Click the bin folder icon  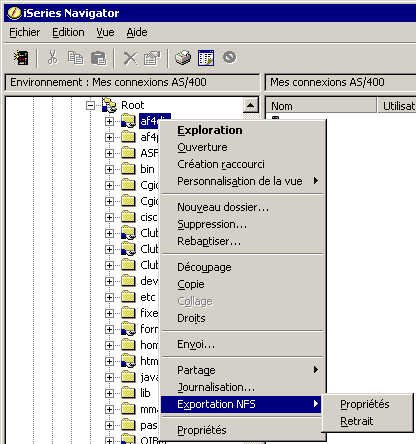point(128,169)
